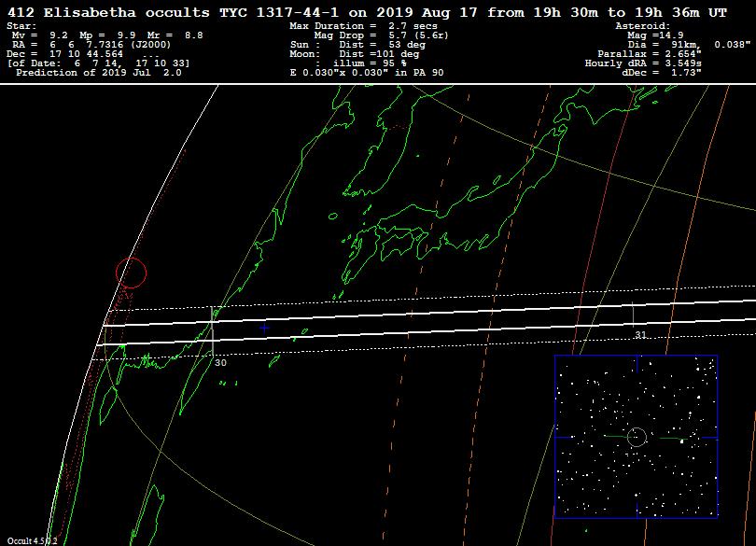Click the 'Hourly dRA = 3.549s' text
This screenshot has width=756, height=546.
pyautogui.click(x=643, y=63)
